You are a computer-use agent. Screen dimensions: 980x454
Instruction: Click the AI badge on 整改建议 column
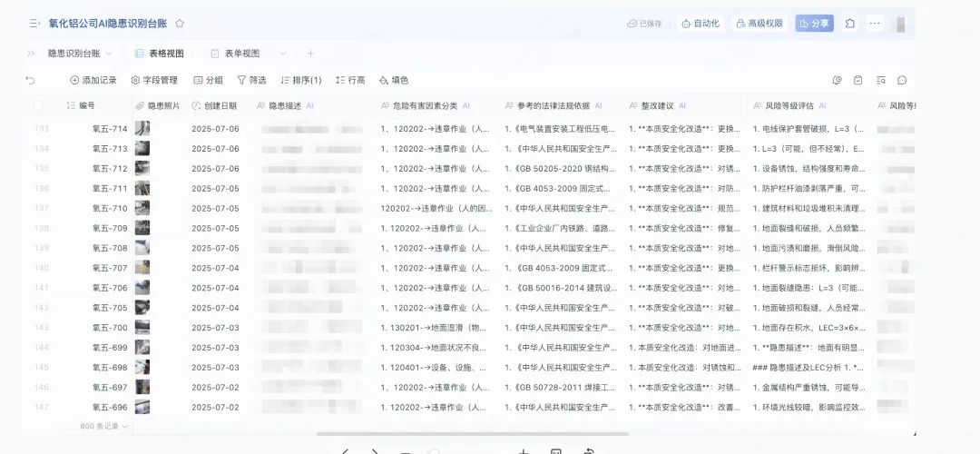pos(681,106)
